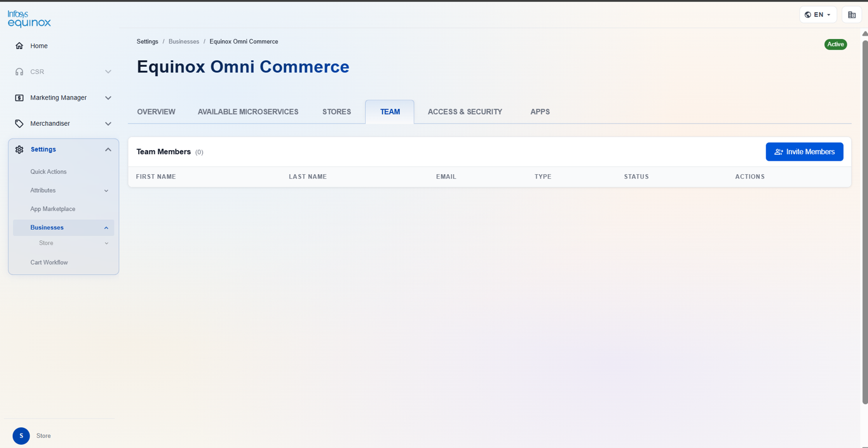Select Businesses in the sidebar
The image size is (868, 448).
63,228
